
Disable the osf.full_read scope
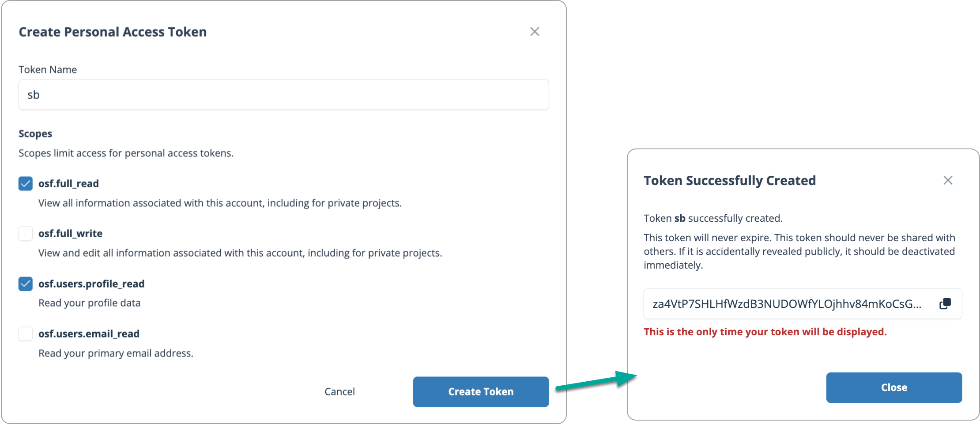[x=25, y=183]
